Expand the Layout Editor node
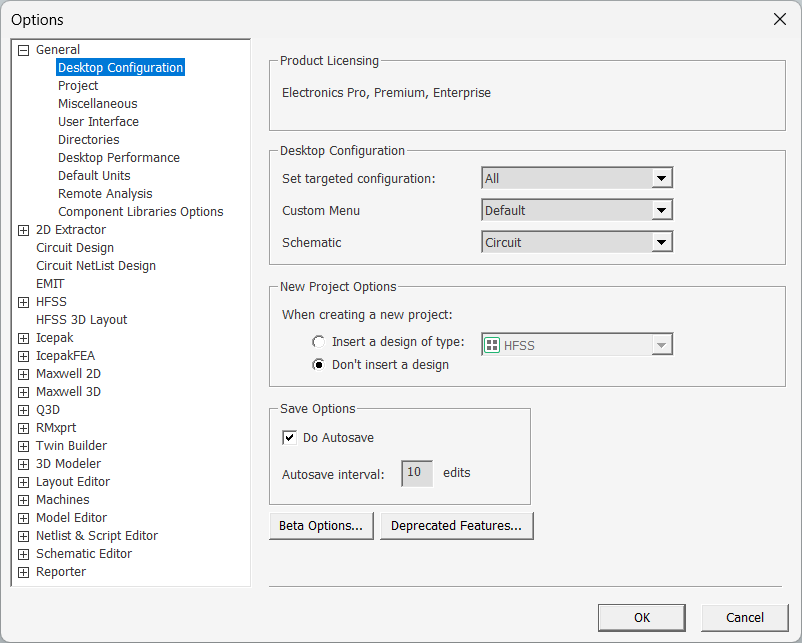This screenshot has width=802, height=643. point(24,482)
